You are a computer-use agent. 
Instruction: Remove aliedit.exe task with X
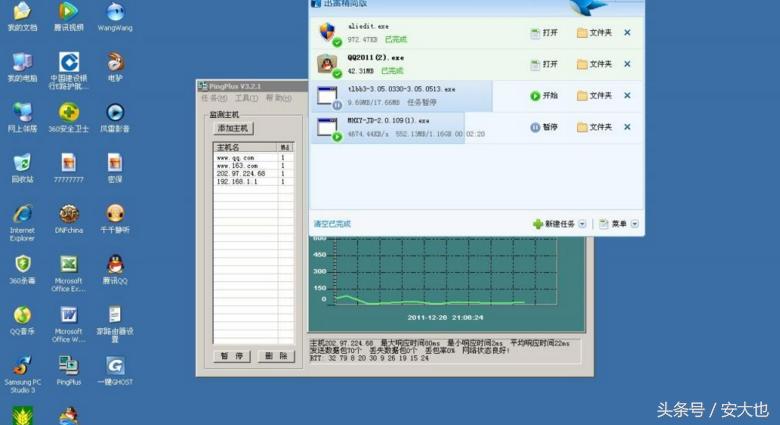(627, 33)
